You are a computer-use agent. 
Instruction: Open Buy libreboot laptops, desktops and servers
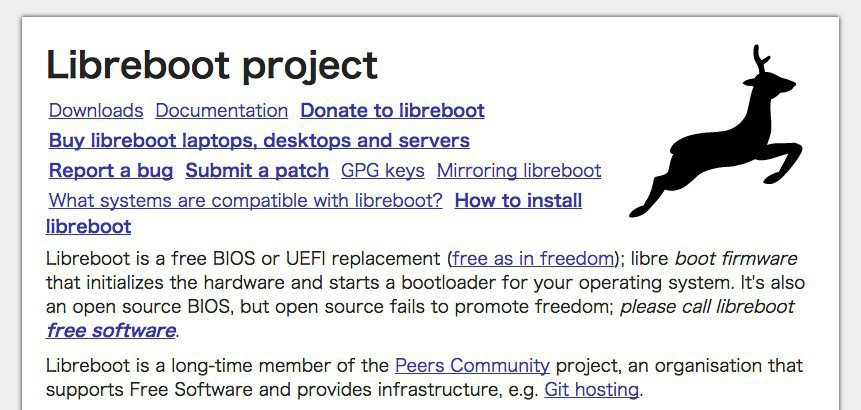pos(259,141)
